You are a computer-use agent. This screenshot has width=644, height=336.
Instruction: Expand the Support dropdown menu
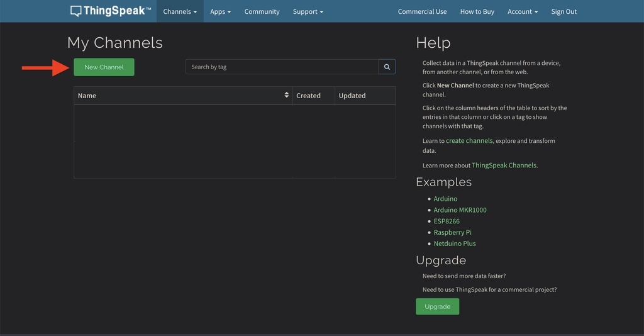pos(308,11)
